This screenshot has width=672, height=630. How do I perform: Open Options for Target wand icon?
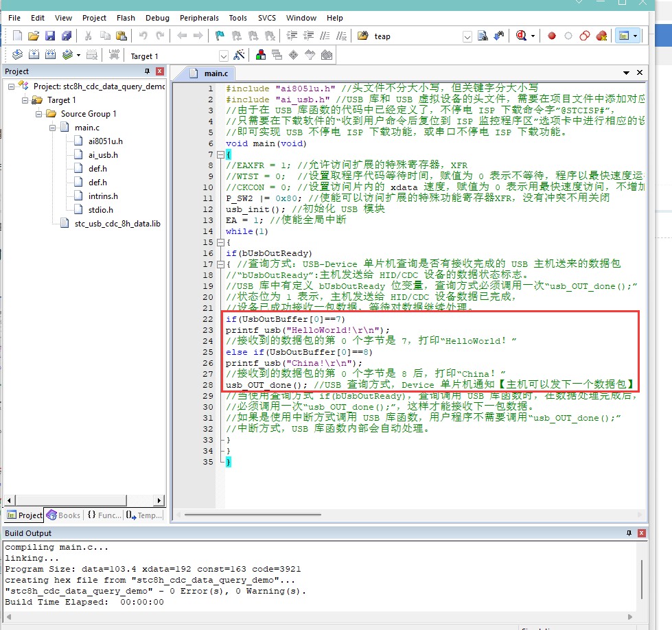pyautogui.click(x=239, y=55)
